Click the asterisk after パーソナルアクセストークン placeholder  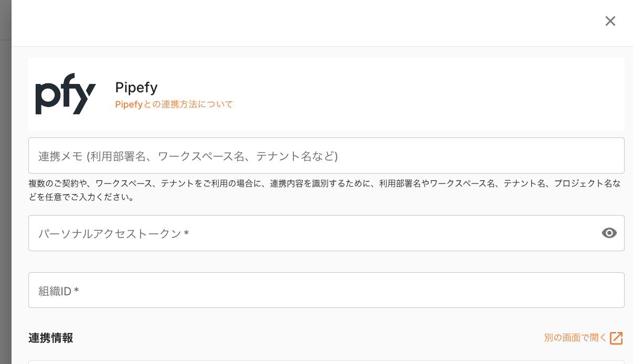(x=186, y=234)
